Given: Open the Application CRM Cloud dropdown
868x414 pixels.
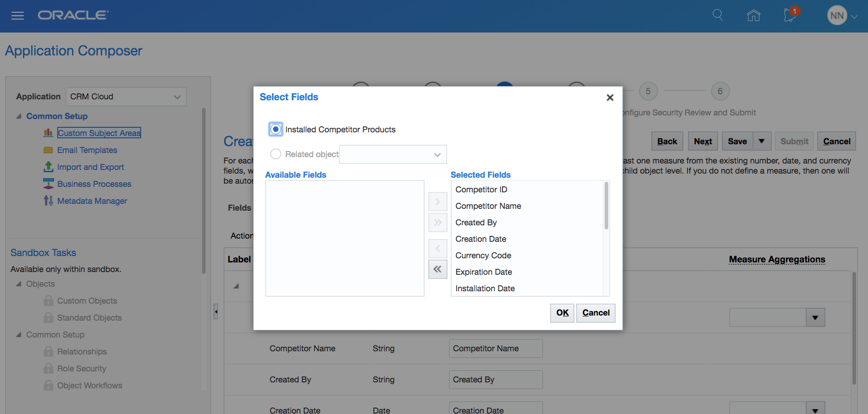Looking at the screenshot, I should [126, 97].
